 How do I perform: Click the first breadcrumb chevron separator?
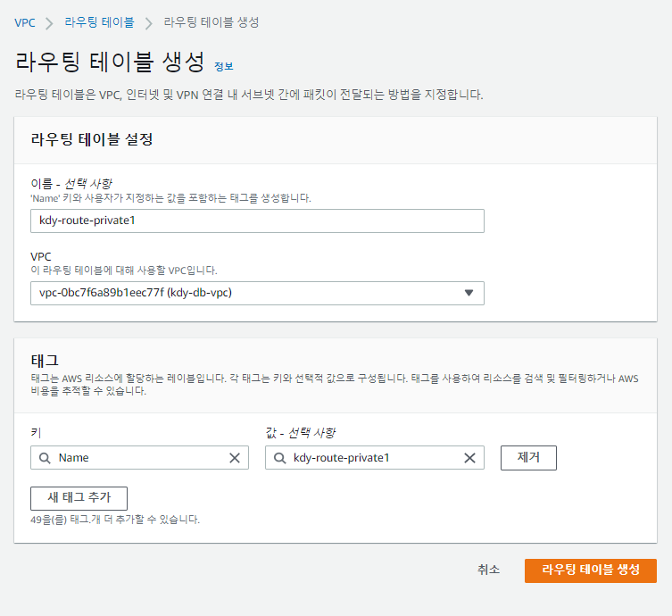coord(50,23)
